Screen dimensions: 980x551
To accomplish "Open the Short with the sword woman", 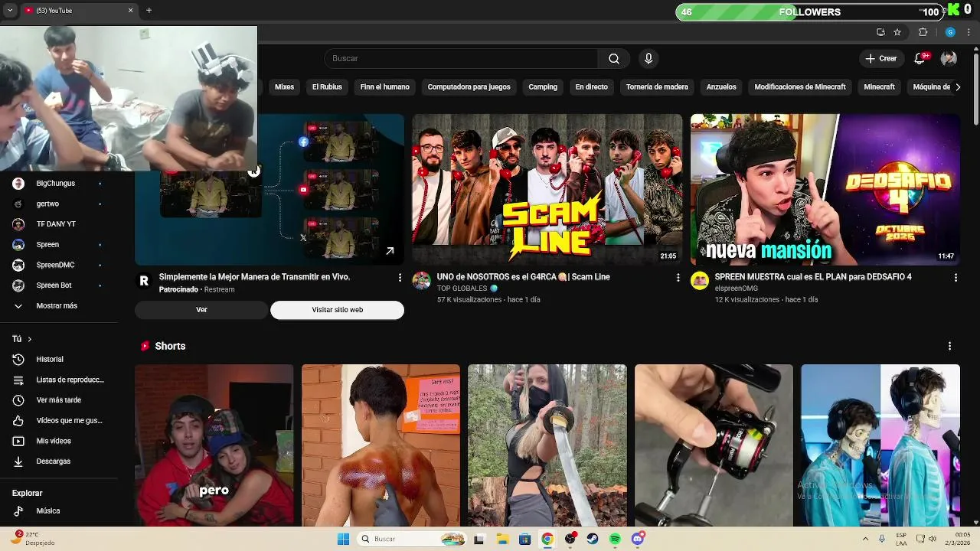I will click(x=547, y=445).
